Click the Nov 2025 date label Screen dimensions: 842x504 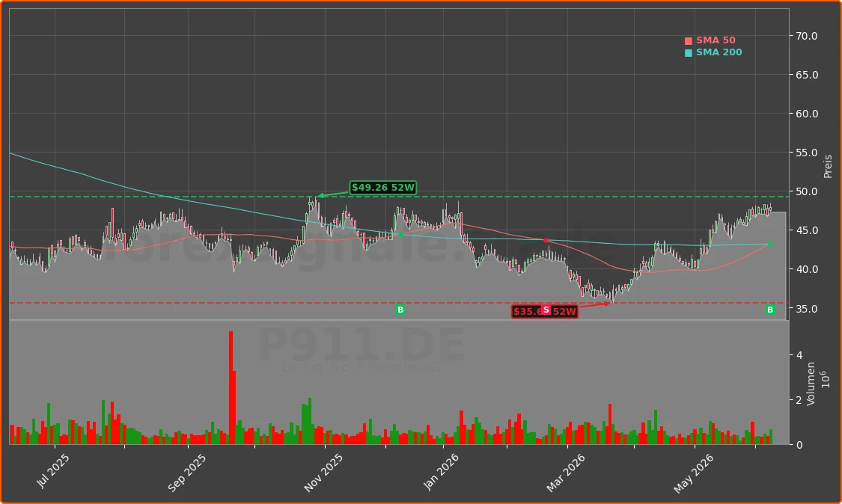323,473
